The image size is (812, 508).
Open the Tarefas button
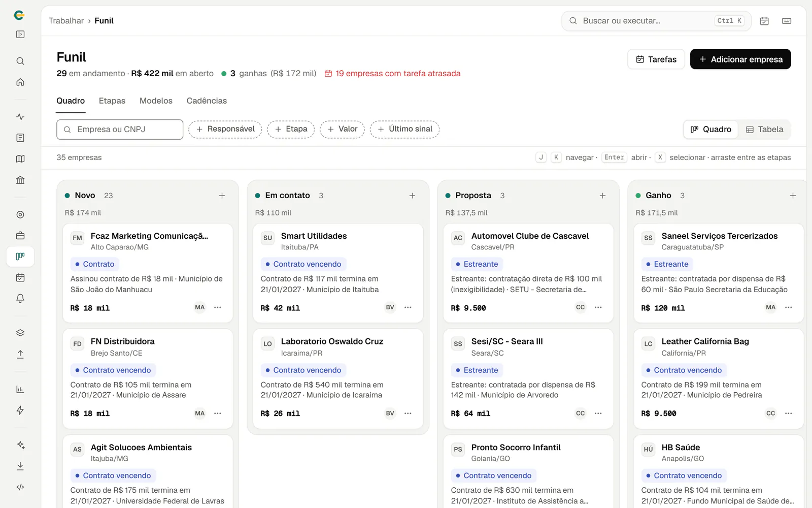point(656,59)
